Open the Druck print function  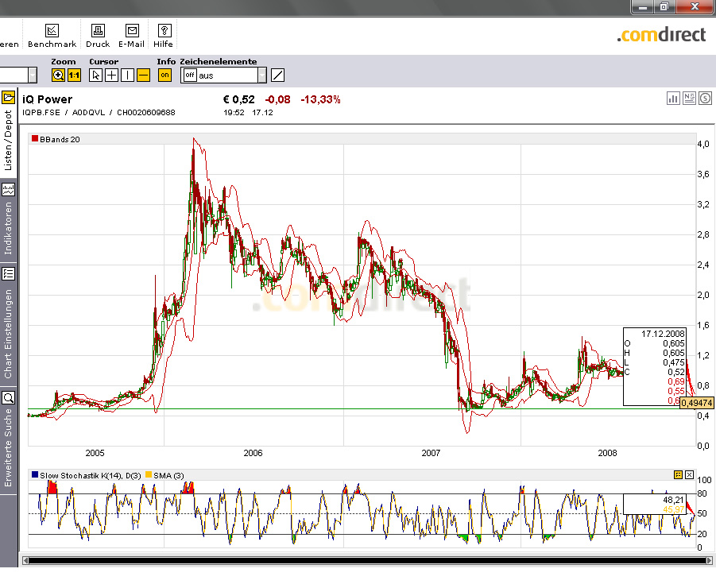pos(97,34)
